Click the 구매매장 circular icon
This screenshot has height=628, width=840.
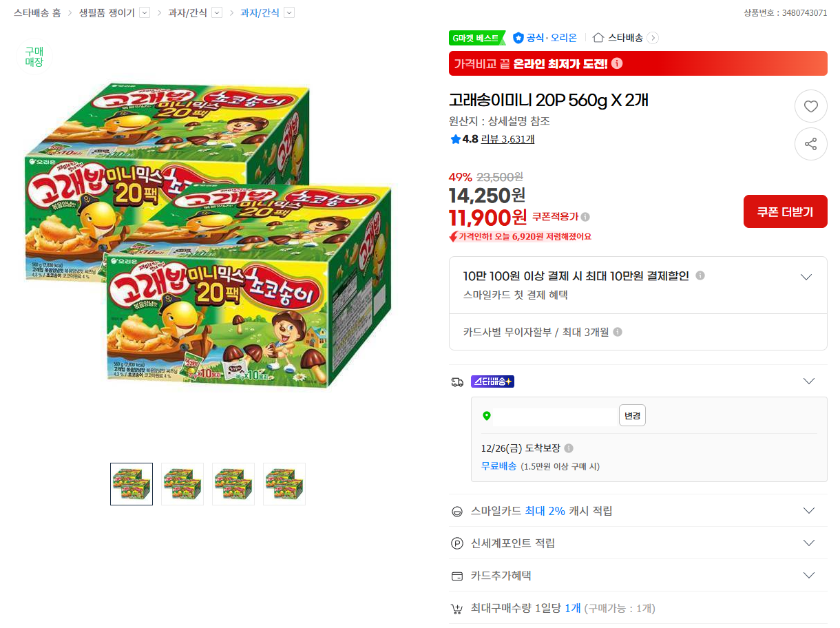coord(34,59)
